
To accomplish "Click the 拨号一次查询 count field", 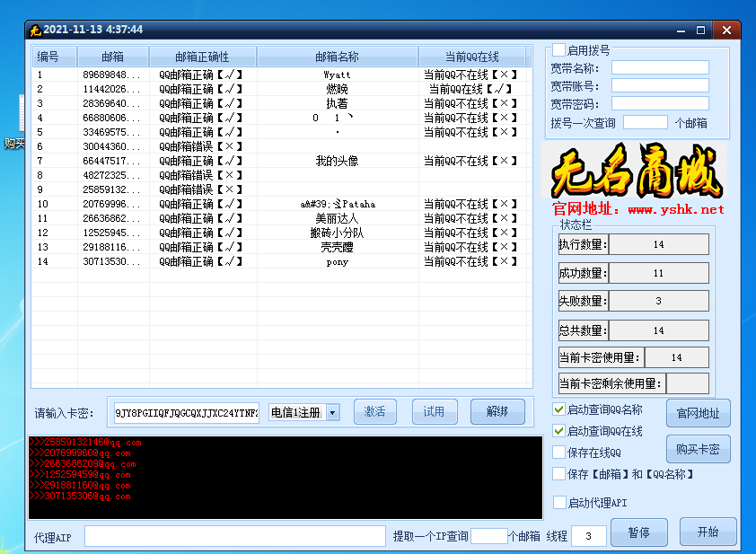I will (x=645, y=122).
